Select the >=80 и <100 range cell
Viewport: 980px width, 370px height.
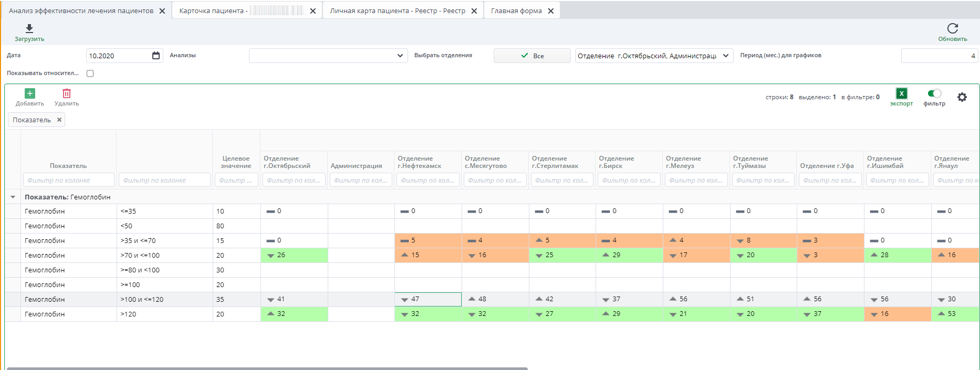(165, 270)
